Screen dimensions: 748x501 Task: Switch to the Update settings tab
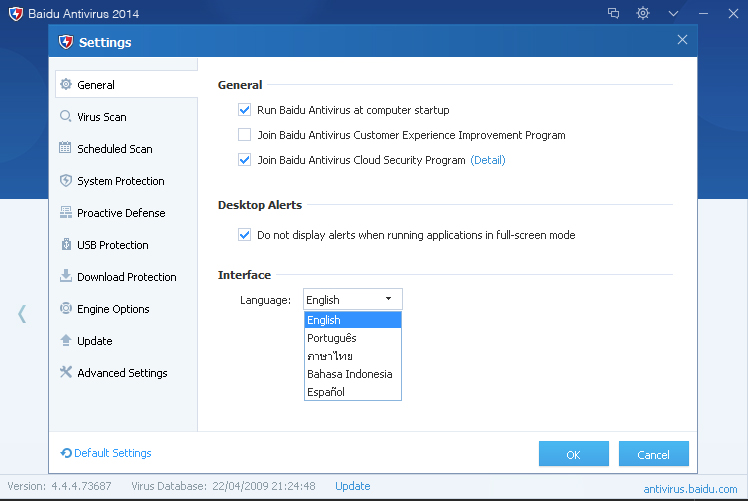(95, 341)
